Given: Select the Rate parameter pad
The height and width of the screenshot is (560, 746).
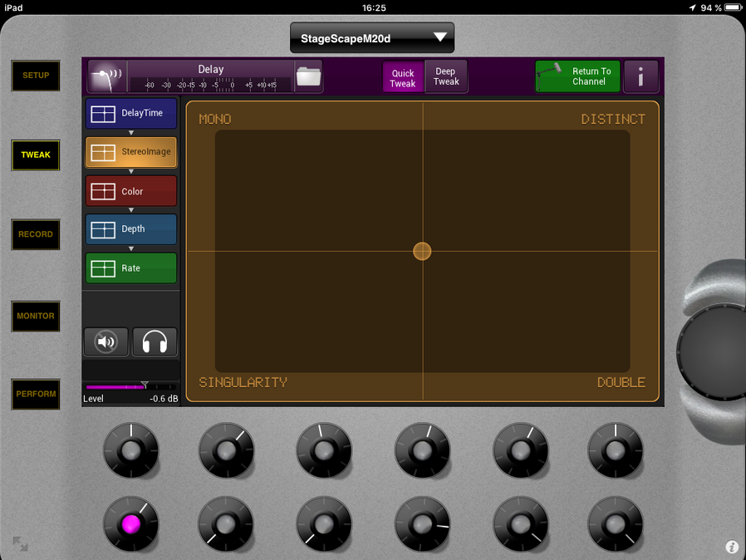Looking at the screenshot, I should pos(131,268).
